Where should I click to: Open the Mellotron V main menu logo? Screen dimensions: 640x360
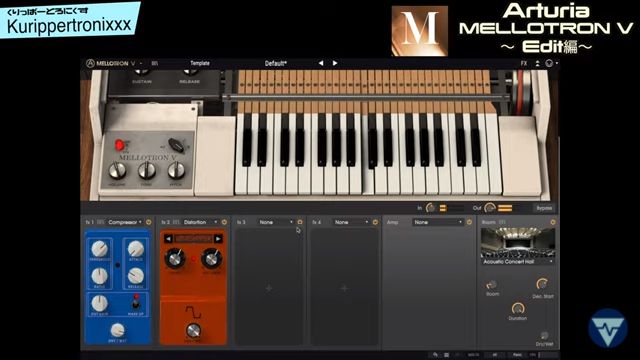click(x=111, y=63)
